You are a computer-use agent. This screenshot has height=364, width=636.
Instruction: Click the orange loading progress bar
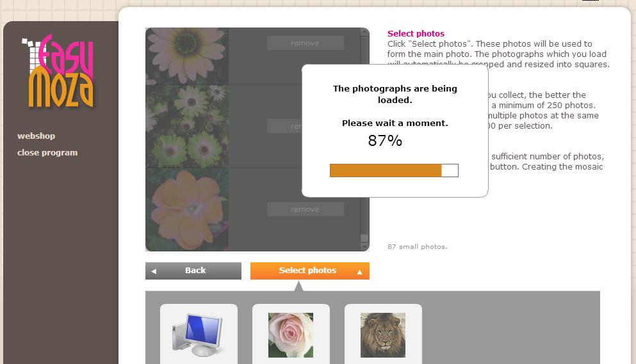pos(386,170)
